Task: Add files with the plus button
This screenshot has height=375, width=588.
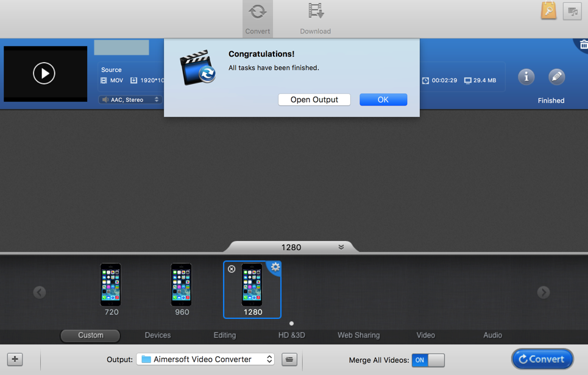Action: pyautogui.click(x=15, y=359)
